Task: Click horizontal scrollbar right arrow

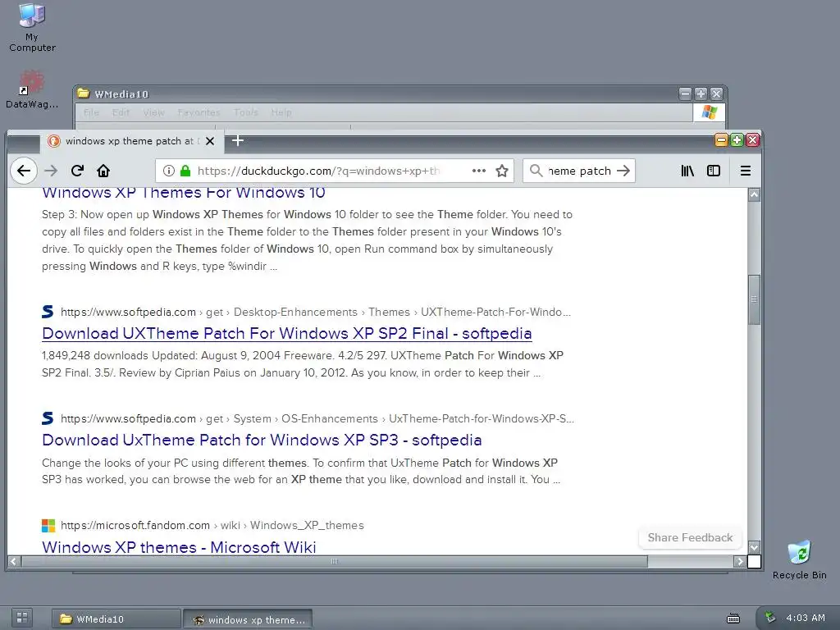Action: pyautogui.click(x=740, y=561)
